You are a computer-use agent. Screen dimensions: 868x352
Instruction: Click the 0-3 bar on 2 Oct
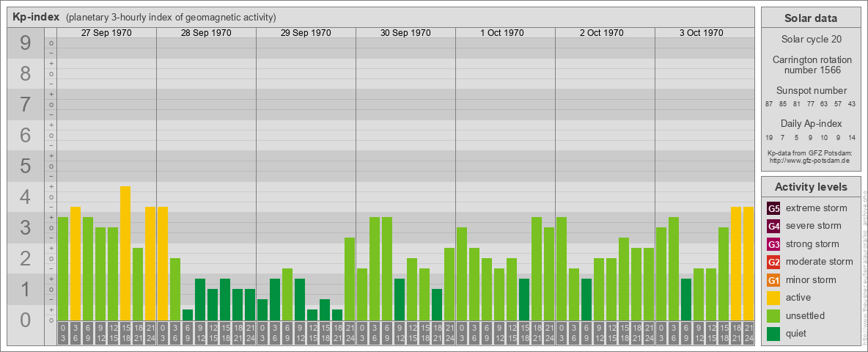[562, 268]
